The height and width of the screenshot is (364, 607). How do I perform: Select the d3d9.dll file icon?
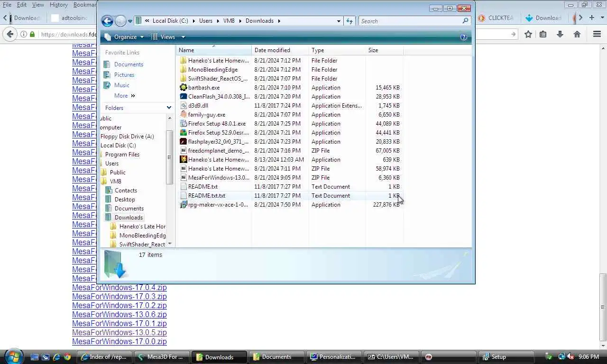coord(184,106)
